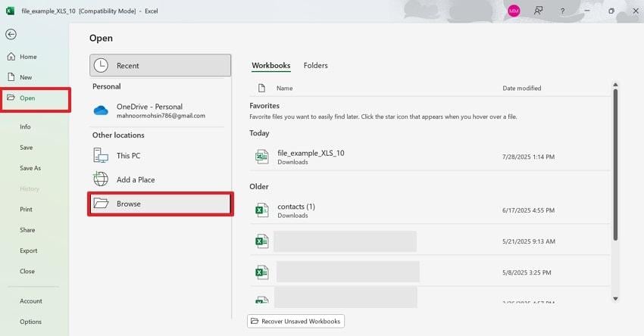Click the file list scroll down arrow
This screenshot has height=336, width=644.
[x=615, y=299]
